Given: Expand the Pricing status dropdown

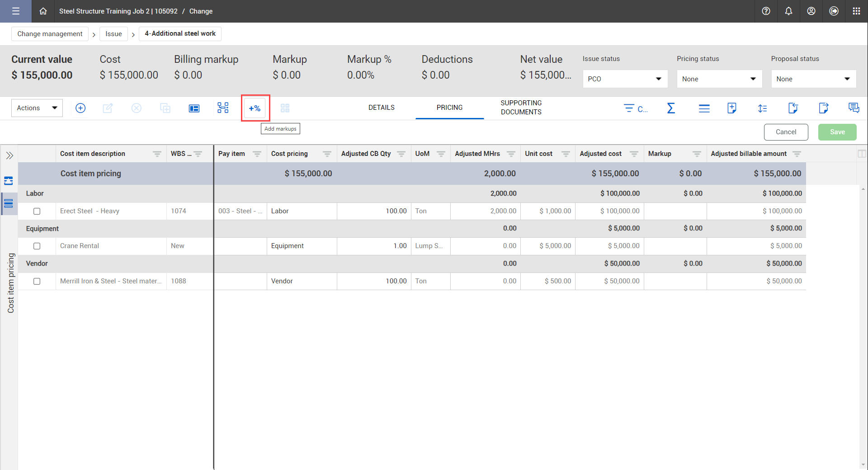Looking at the screenshot, I should coord(719,79).
